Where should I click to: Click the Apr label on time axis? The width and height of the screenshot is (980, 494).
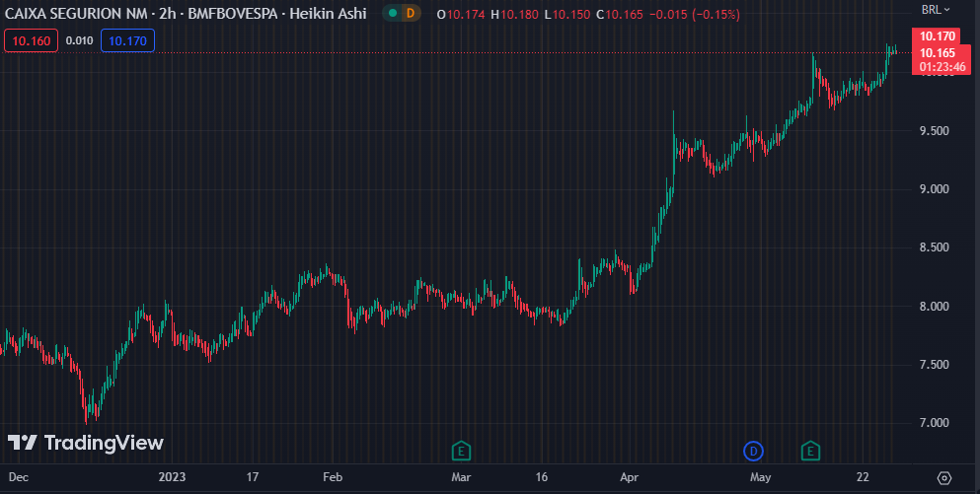[629, 477]
